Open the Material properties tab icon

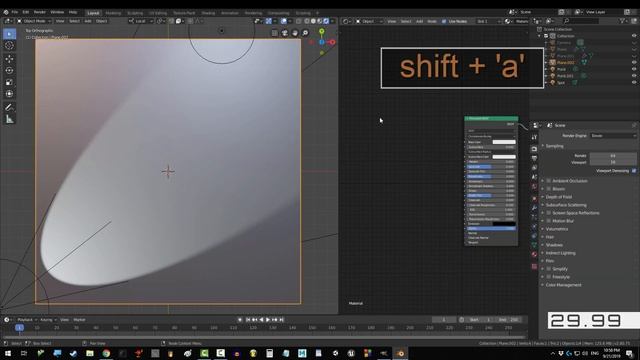tap(534, 254)
